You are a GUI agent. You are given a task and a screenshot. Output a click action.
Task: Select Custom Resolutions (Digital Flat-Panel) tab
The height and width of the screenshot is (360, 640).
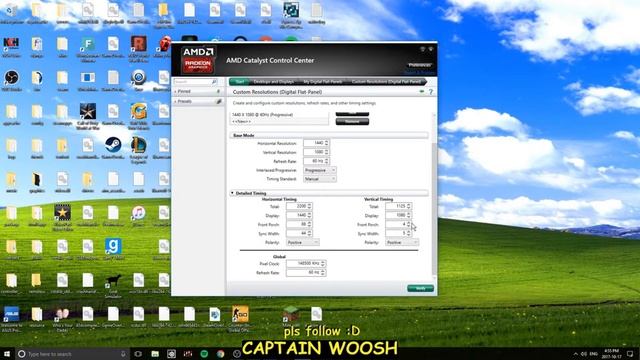click(386, 82)
